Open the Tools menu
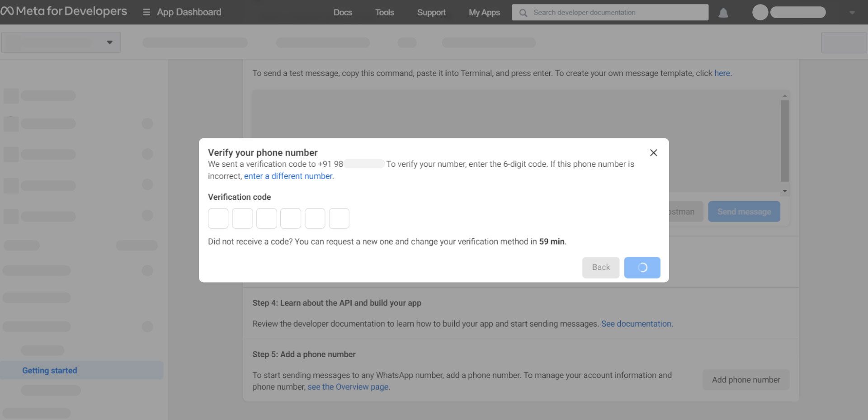This screenshot has width=868, height=420. pyautogui.click(x=385, y=13)
